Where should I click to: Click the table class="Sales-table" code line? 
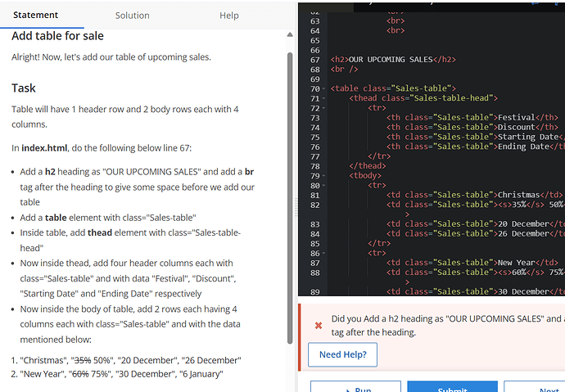(393, 88)
